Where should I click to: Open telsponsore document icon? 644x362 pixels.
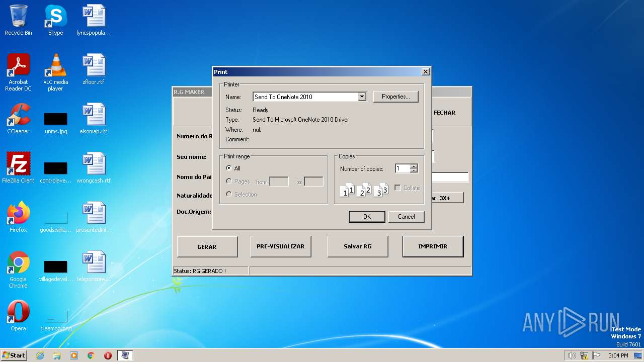(x=94, y=266)
